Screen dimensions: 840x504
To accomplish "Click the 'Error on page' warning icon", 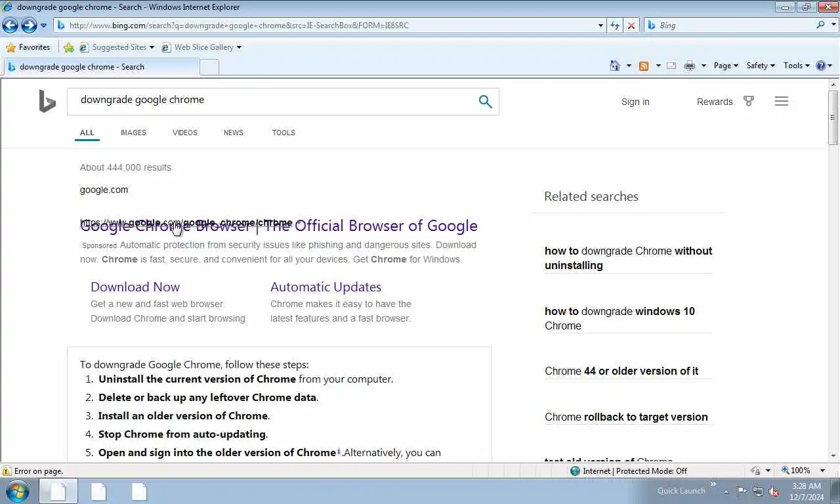I will (x=7, y=471).
